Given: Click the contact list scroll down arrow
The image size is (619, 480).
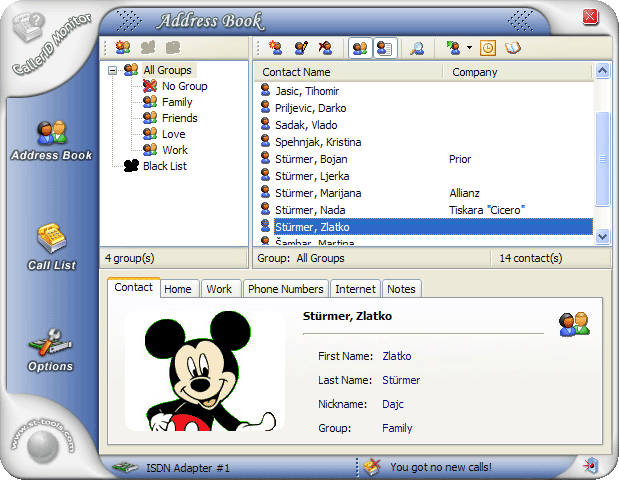Looking at the screenshot, I should [x=602, y=237].
